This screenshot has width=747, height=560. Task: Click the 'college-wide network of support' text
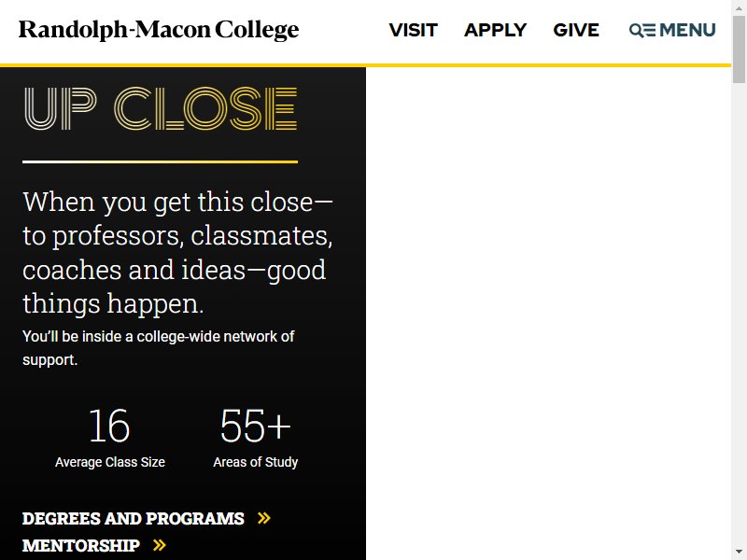pyautogui.click(x=158, y=348)
